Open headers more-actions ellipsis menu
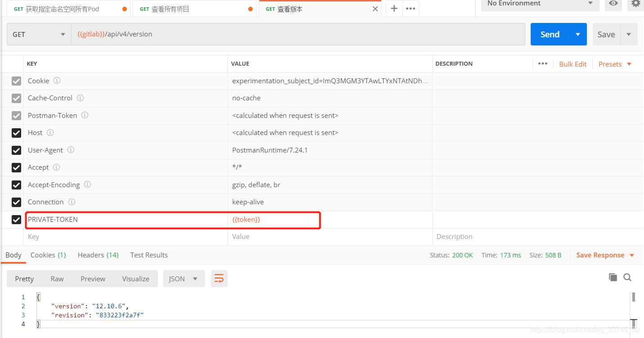Image resolution: width=644 pixels, height=338 pixels. pos(542,63)
